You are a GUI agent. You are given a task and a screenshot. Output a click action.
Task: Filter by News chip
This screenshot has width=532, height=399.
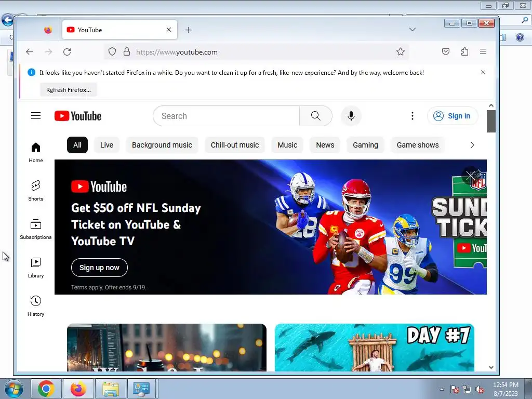coord(325,145)
